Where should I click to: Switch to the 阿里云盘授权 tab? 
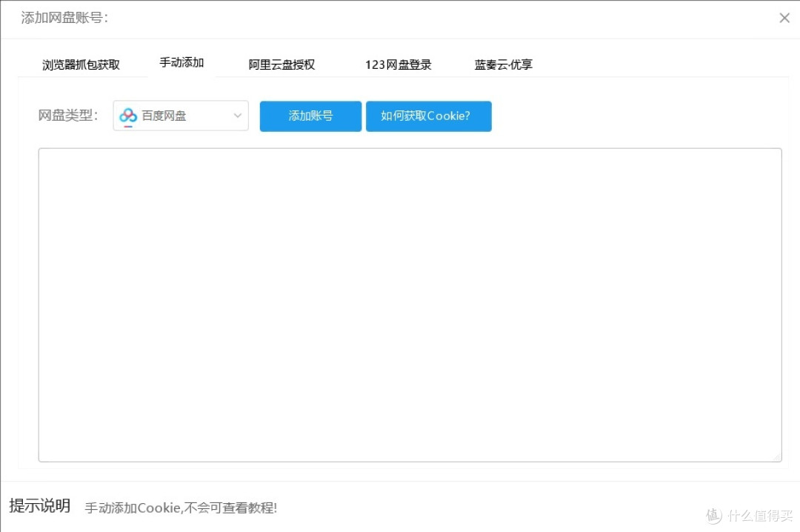tap(282, 64)
